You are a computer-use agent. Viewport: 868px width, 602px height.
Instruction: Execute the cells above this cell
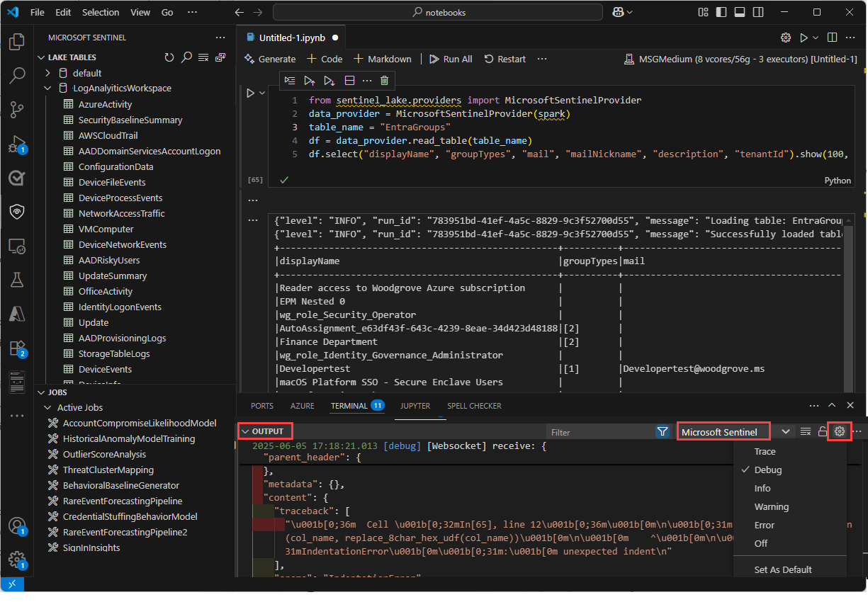tap(310, 81)
